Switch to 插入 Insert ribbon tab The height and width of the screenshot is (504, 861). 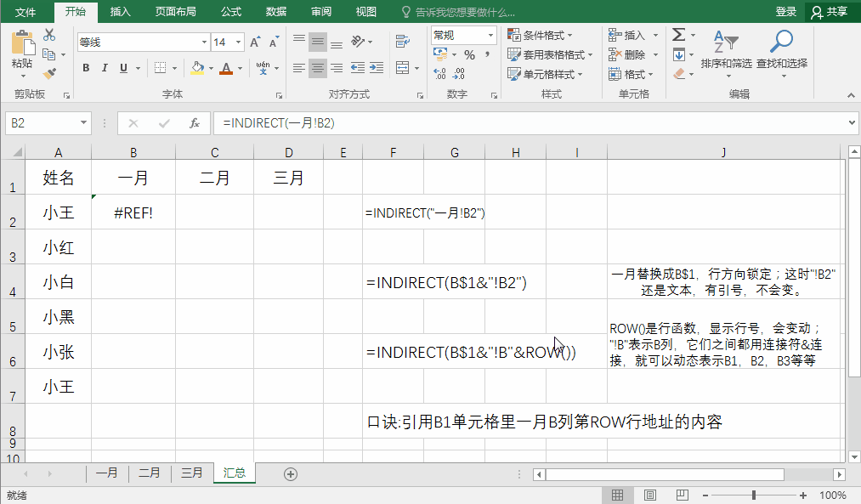[120, 12]
